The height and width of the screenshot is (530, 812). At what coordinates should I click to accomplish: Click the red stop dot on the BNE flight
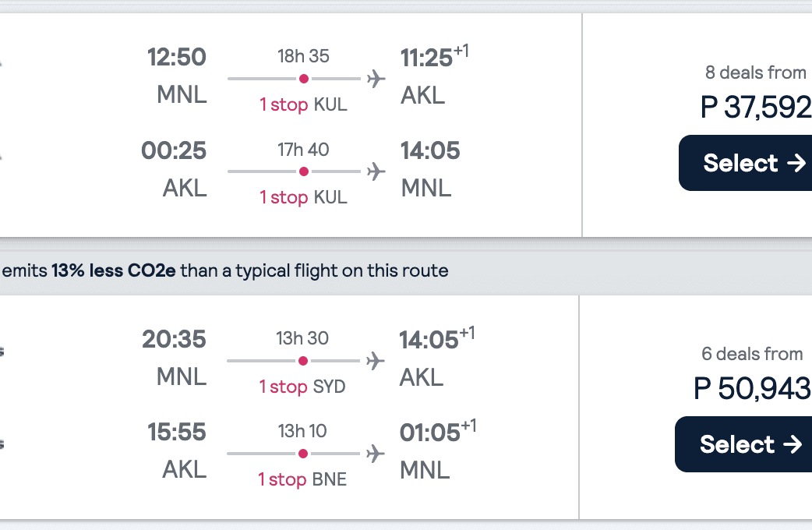tap(303, 454)
